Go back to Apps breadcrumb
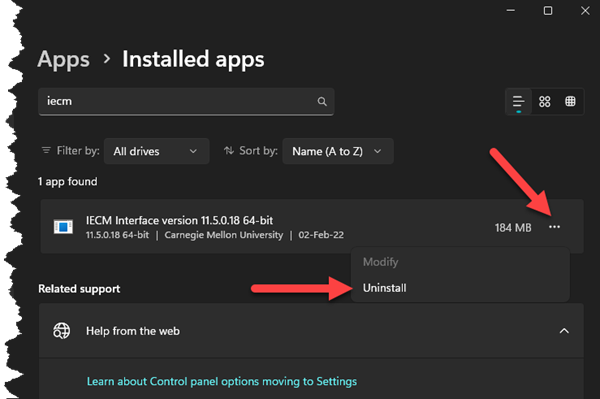Viewport: 600px width, 399px height. (x=64, y=60)
